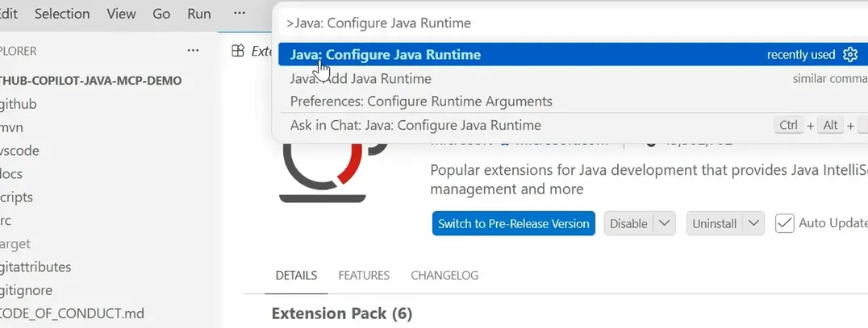
Task: Click the Extensions tab icon
Action: 238,51
